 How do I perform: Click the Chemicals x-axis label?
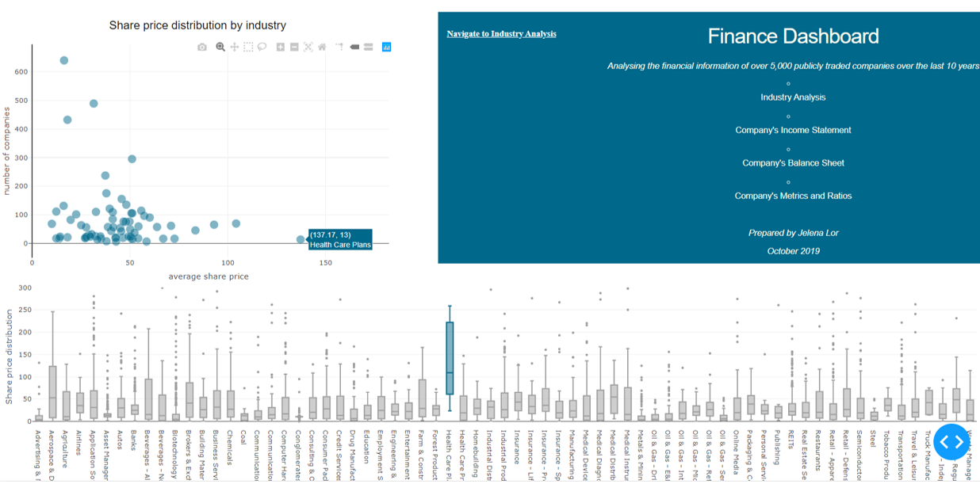[229, 448]
